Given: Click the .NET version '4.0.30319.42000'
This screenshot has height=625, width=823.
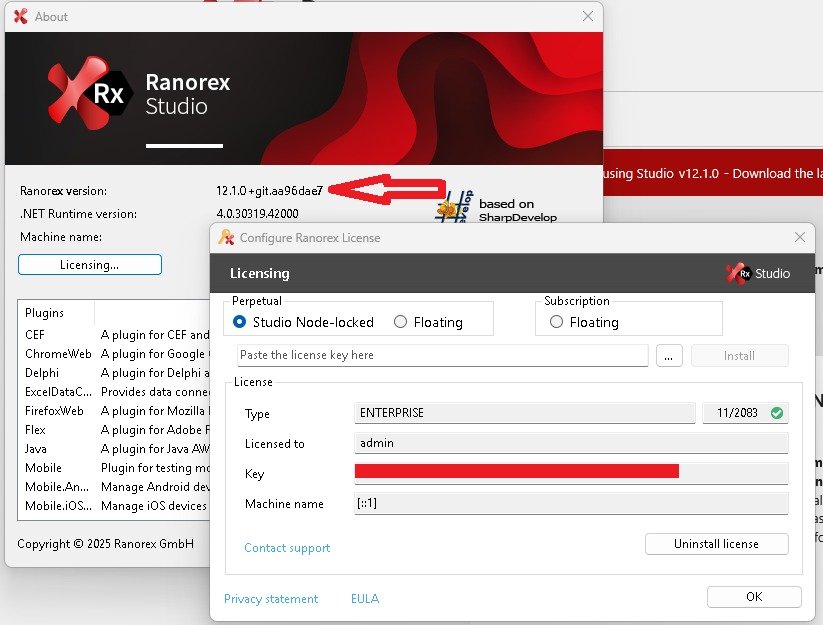Looking at the screenshot, I should point(257,214).
